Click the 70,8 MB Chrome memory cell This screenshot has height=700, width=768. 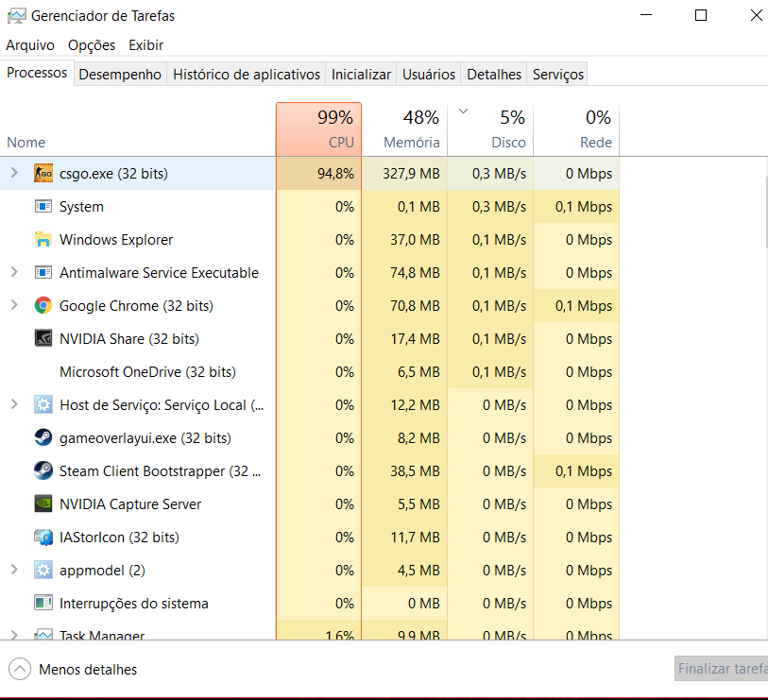[404, 306]
